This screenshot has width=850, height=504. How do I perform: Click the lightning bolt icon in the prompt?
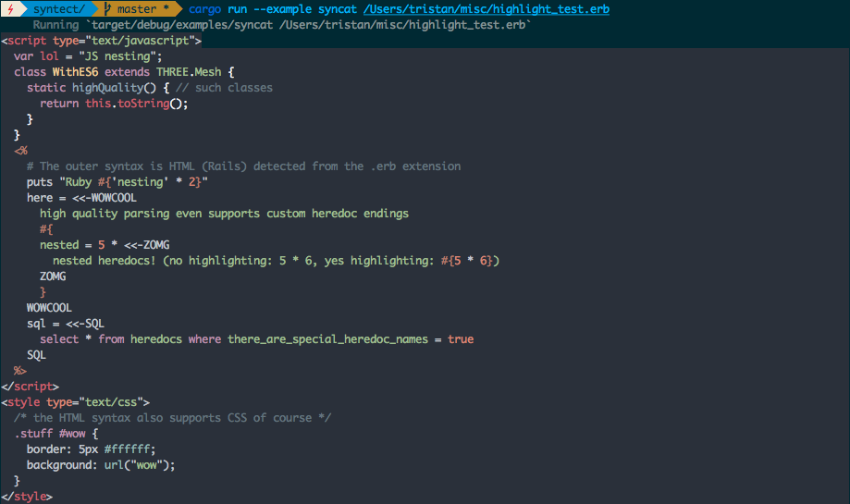(x=10, y=9)
